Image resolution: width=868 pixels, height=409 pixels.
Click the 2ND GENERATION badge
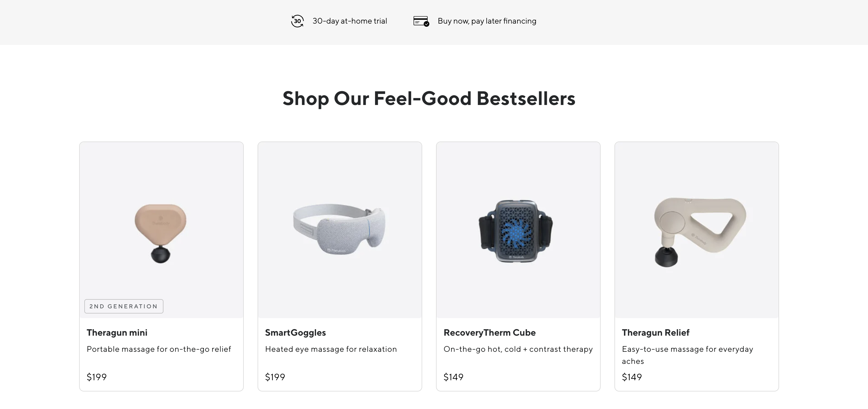pyautogui.click(x=124, y=306)
